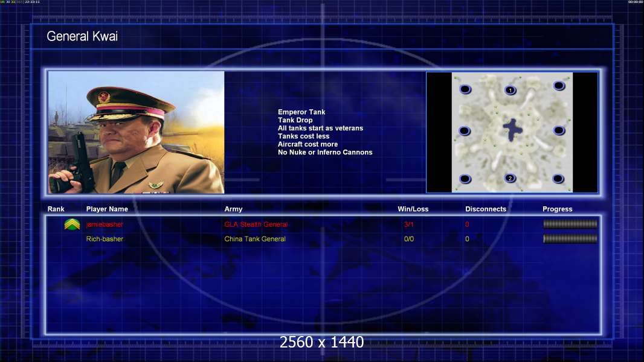Click the "Progress" column header

coord(558,209)
